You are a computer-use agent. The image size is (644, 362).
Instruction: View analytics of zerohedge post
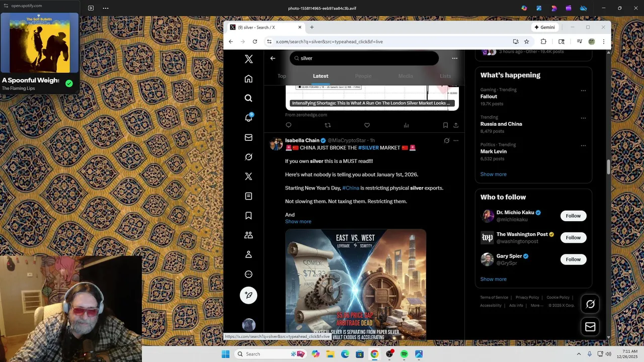point(406,125)
